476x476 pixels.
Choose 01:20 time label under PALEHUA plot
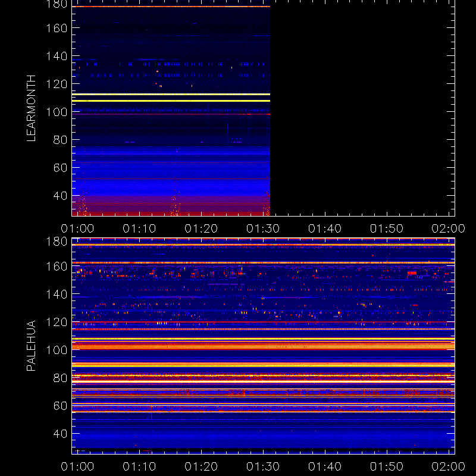(201, 466)
